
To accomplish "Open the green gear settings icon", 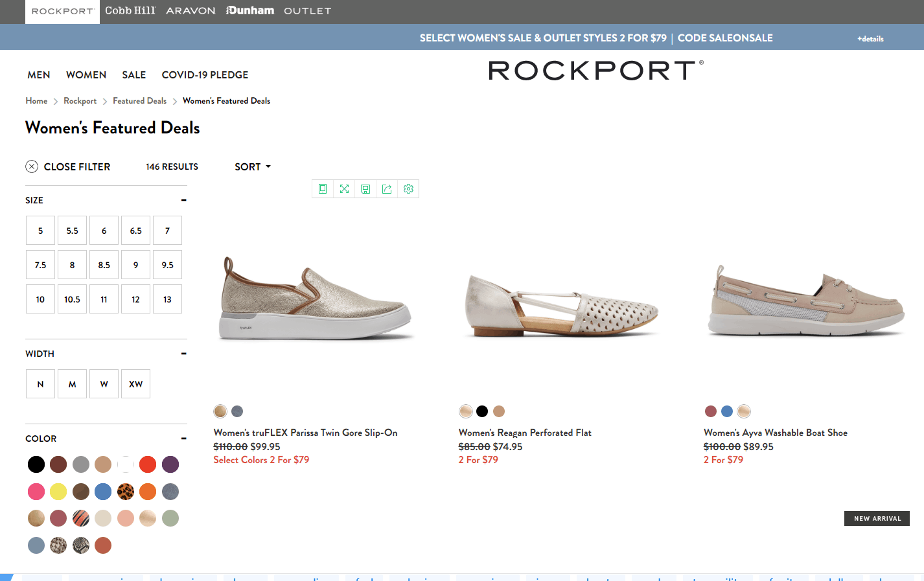I will (408, 189).
